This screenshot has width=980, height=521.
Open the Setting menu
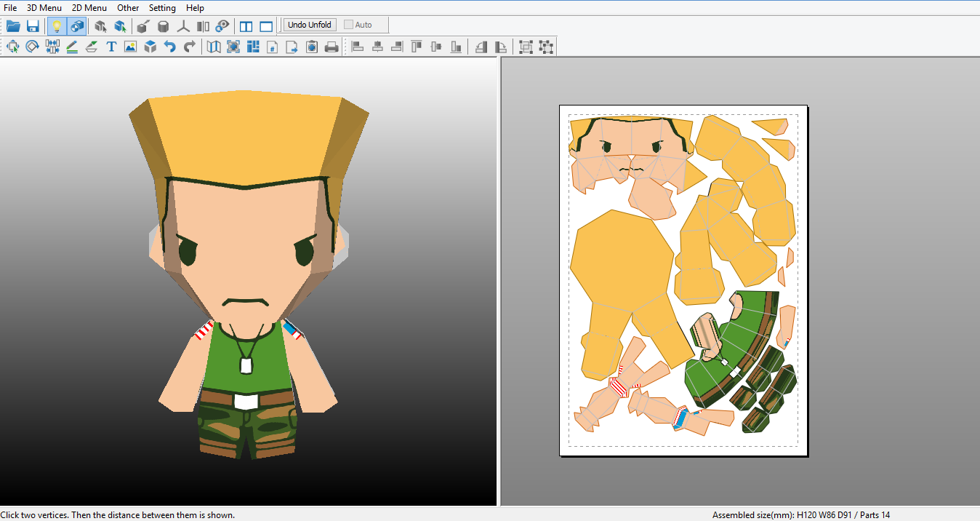162,8
